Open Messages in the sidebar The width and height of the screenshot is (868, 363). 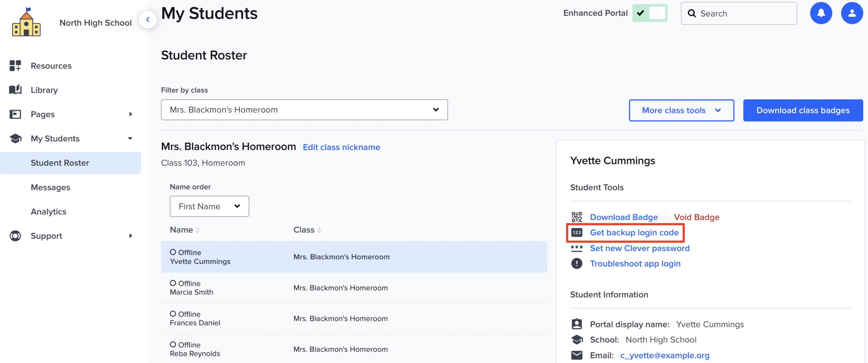[x=50, y=187]
